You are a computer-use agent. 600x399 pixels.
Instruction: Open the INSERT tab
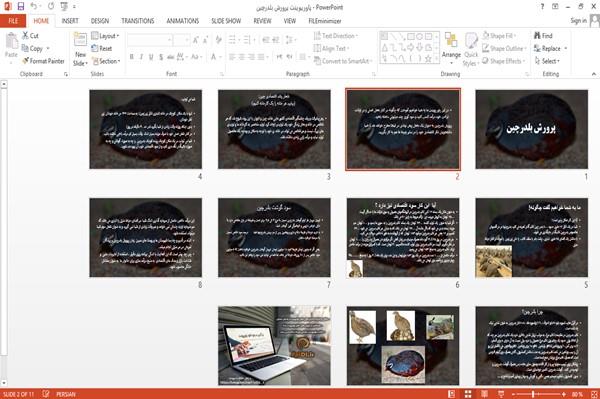pyautogui.click(x=70, y=21)
